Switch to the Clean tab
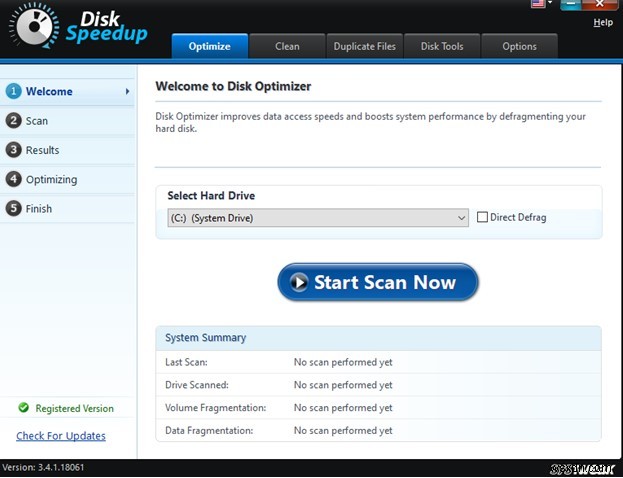Image resolution: width=623 pixels, height=478 pixels. click(287, 46)
